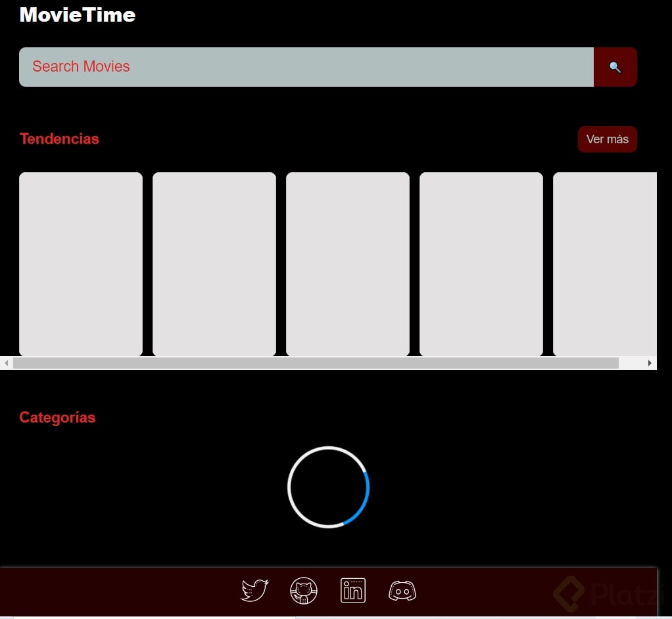Open the Discord icon link
This screenshot has width=672, height=619.
tap(402, 591)
